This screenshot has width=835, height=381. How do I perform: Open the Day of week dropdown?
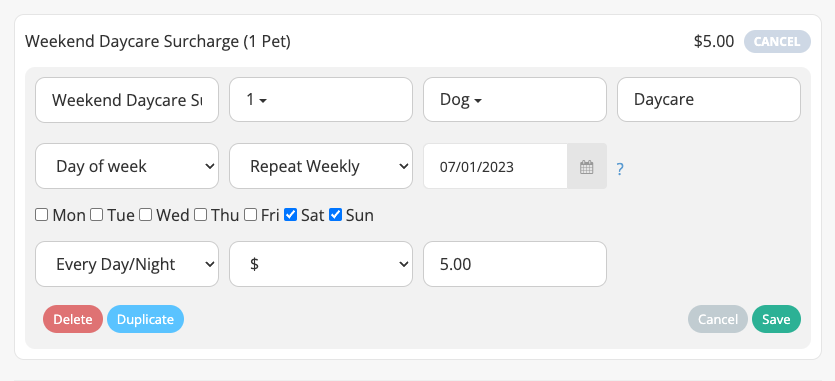(127, 166)
